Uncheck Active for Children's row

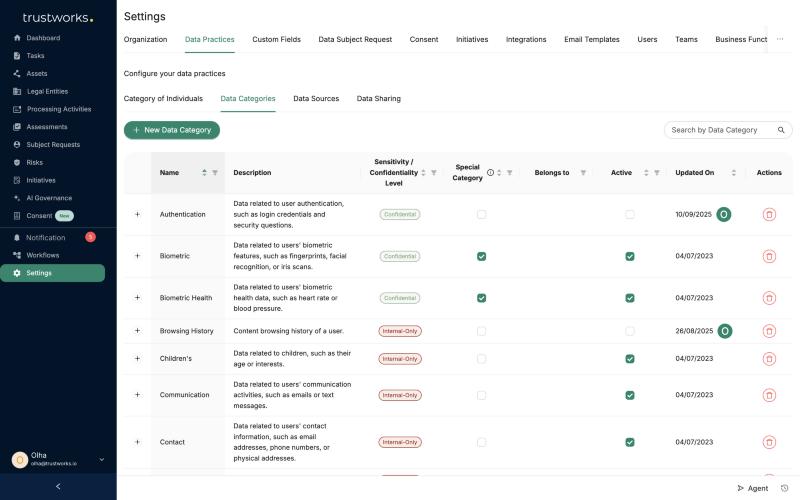point(630,359)
